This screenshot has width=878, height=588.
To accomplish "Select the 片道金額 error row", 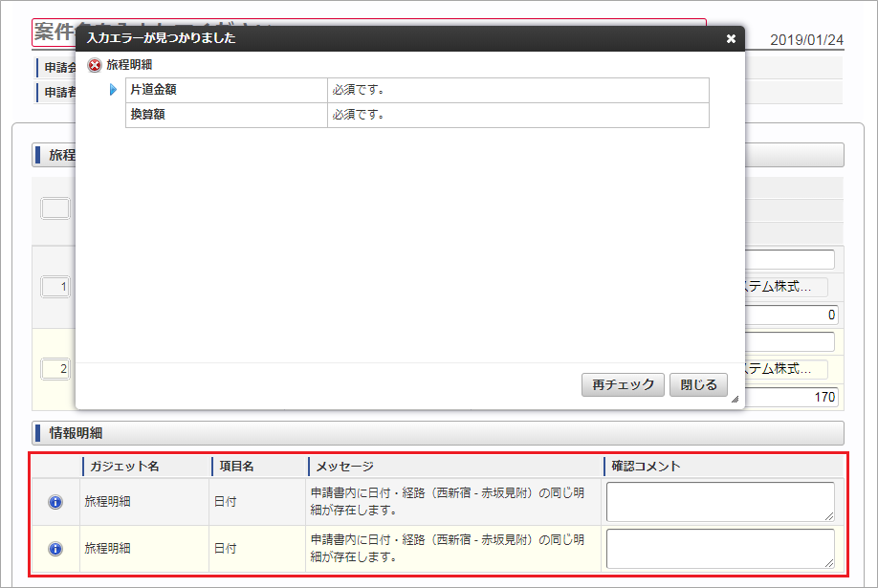I will click(x=417, y=90).
